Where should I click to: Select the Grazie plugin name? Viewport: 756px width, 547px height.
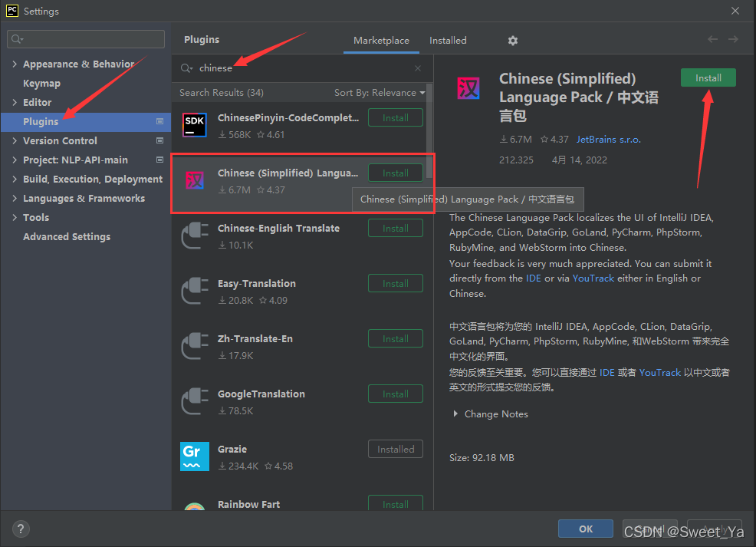pos(232,449)
